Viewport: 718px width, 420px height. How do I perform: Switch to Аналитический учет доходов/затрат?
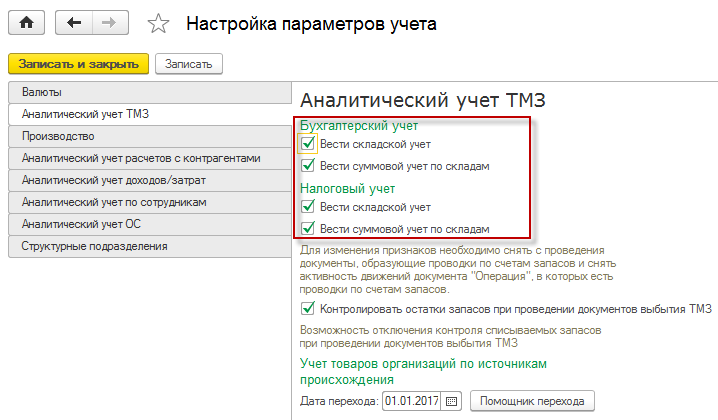click(148, 180)
